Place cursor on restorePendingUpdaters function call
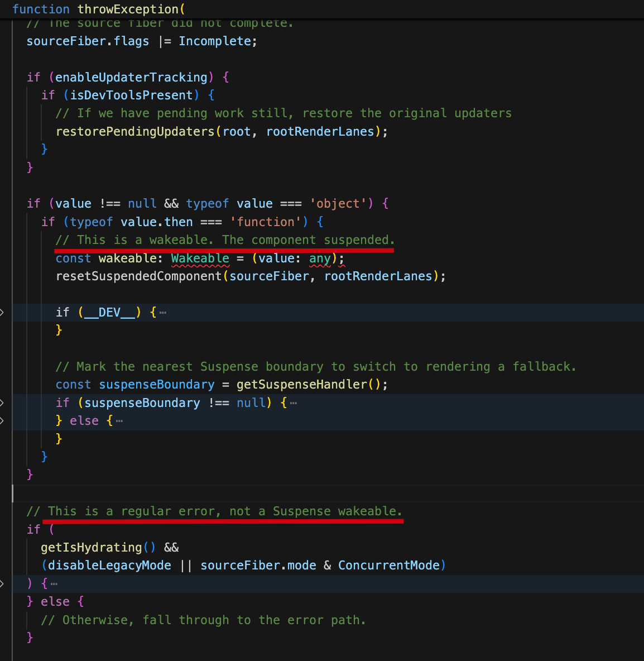644x661 pixels. tap(135, 132)
